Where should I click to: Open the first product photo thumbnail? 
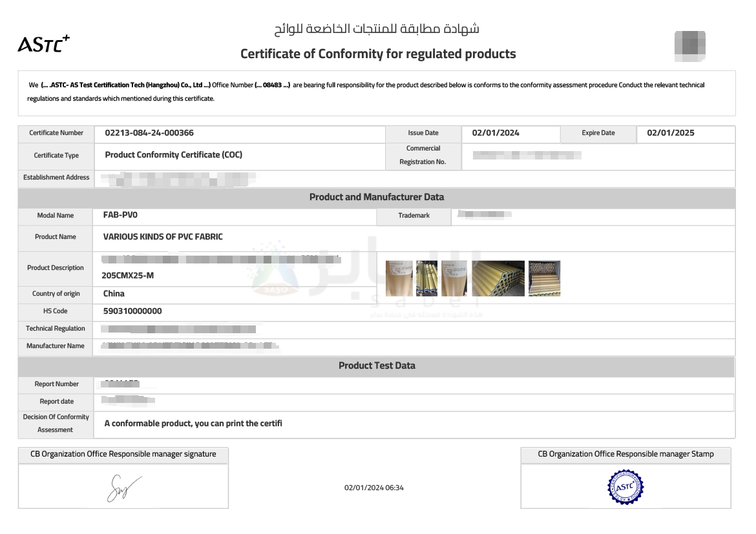[x=399, y=278]
